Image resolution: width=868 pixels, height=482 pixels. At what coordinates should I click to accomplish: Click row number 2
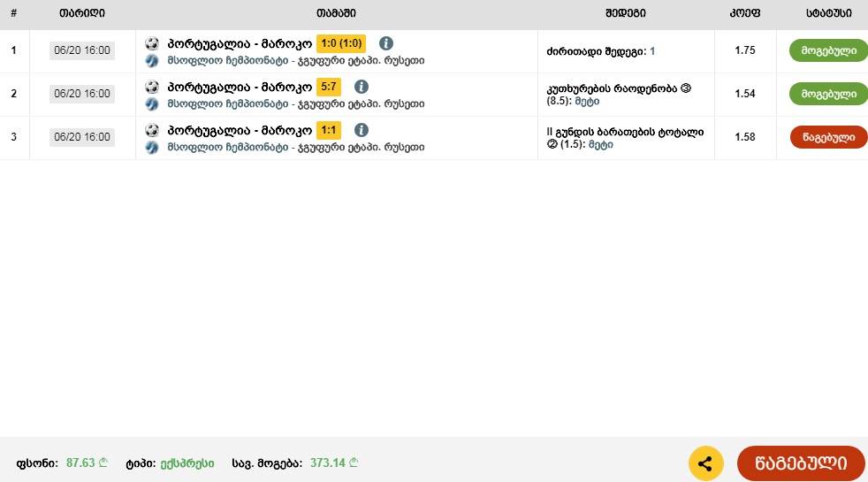point(14,94)
